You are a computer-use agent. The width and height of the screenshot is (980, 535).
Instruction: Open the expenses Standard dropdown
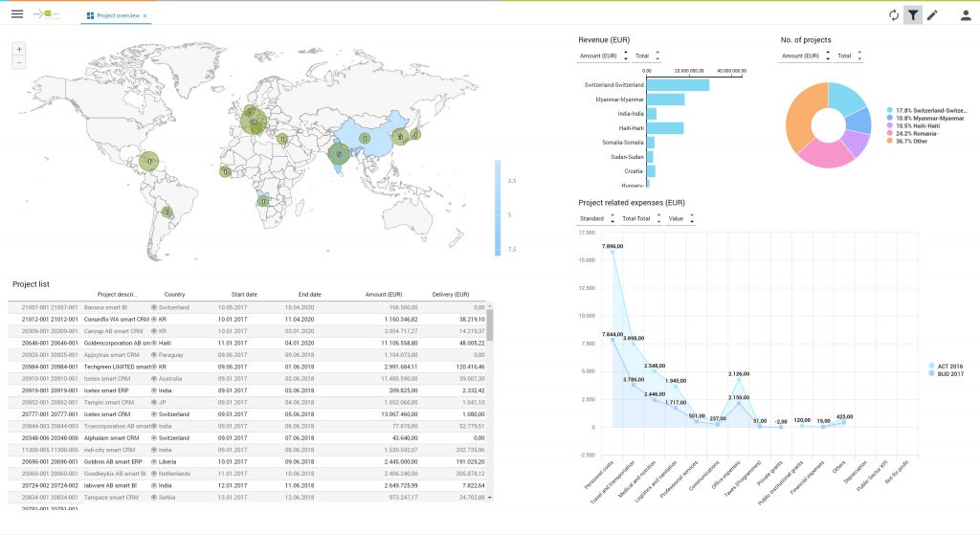point(596,219)
